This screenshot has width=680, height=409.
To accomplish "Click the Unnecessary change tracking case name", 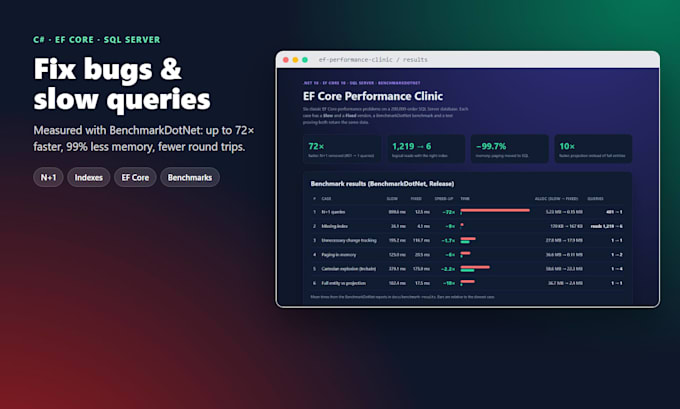I will tap(349, 240).
